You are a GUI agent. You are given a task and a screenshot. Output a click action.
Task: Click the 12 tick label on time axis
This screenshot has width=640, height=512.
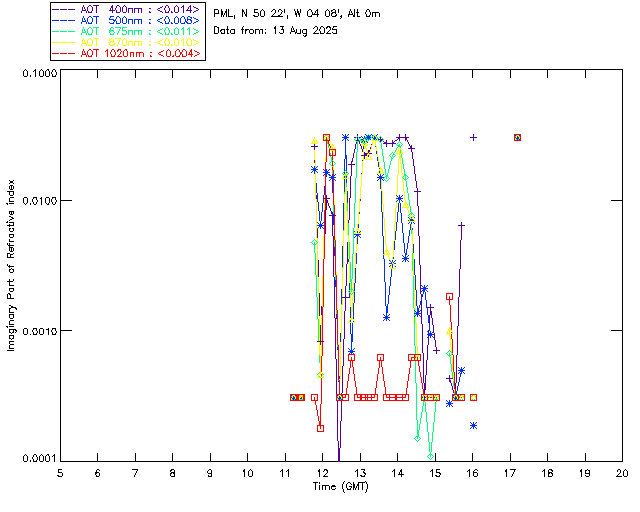[x=322, y=472]
